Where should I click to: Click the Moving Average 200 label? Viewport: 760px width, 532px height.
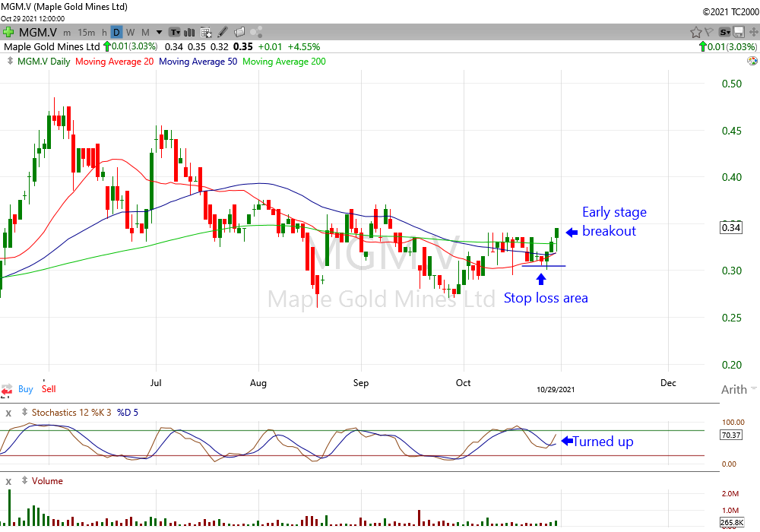[284, 62]
